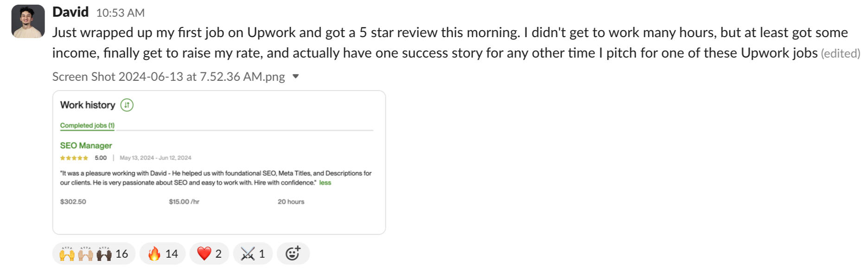Click the $302.50 earnings amount
The image size is (868, 273).
pos(73,201)
